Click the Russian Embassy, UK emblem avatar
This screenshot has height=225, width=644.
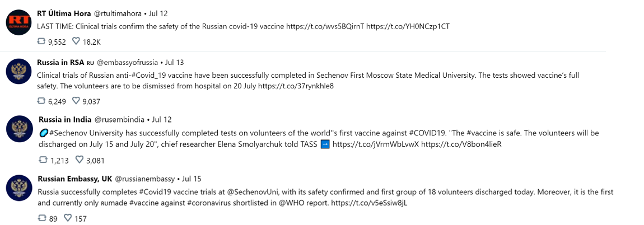[x=19, y=187]
